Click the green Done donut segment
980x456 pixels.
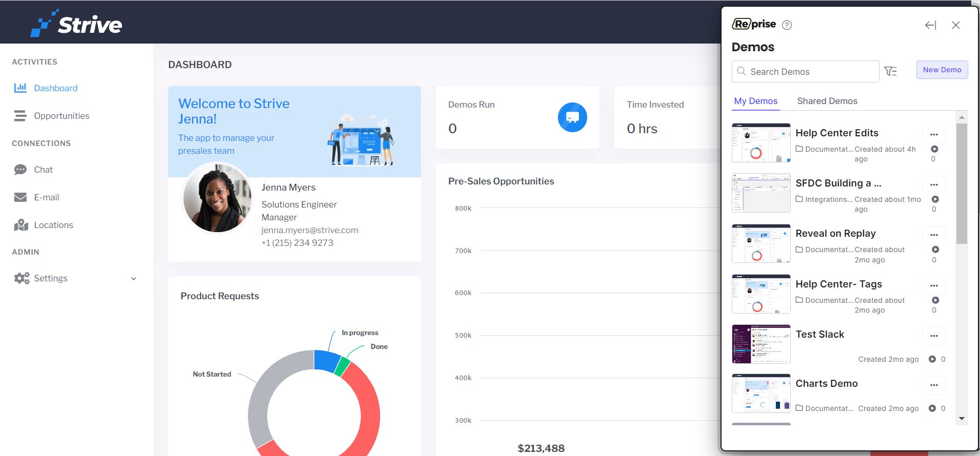(x=343, y=366)
